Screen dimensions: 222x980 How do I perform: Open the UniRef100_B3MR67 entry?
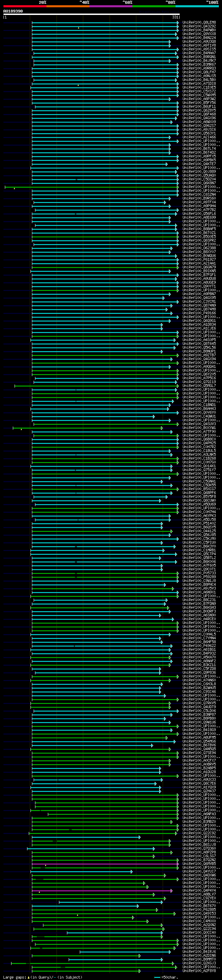(x=199, y=64)
